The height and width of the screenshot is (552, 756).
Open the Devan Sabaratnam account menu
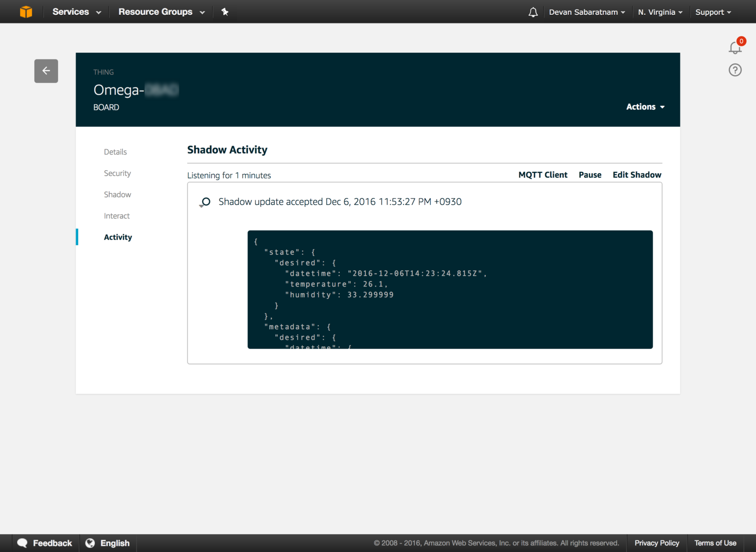pyautogui.click(x=587, y=12)
